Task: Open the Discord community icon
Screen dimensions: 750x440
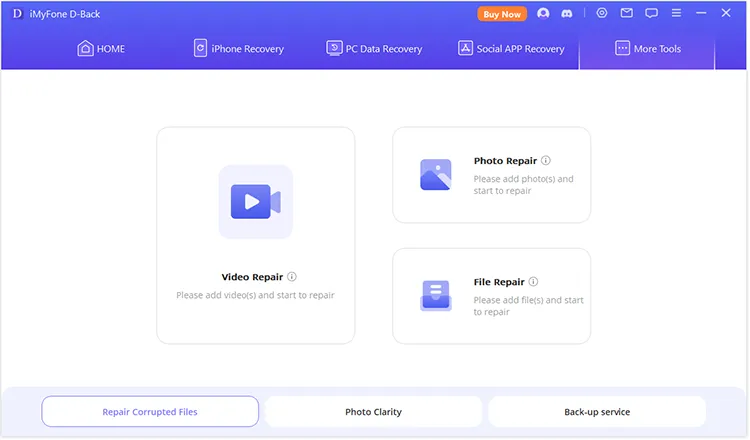Action: click(567, 14)
